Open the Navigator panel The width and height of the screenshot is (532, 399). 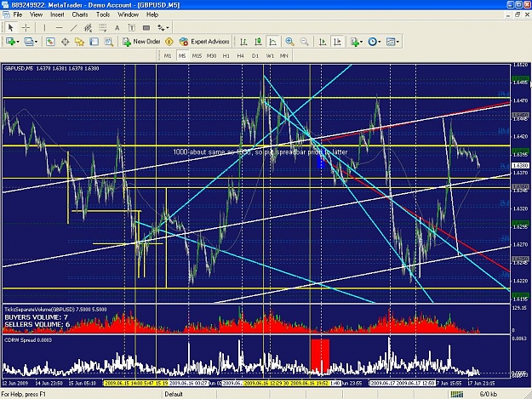tap(79, 42)
